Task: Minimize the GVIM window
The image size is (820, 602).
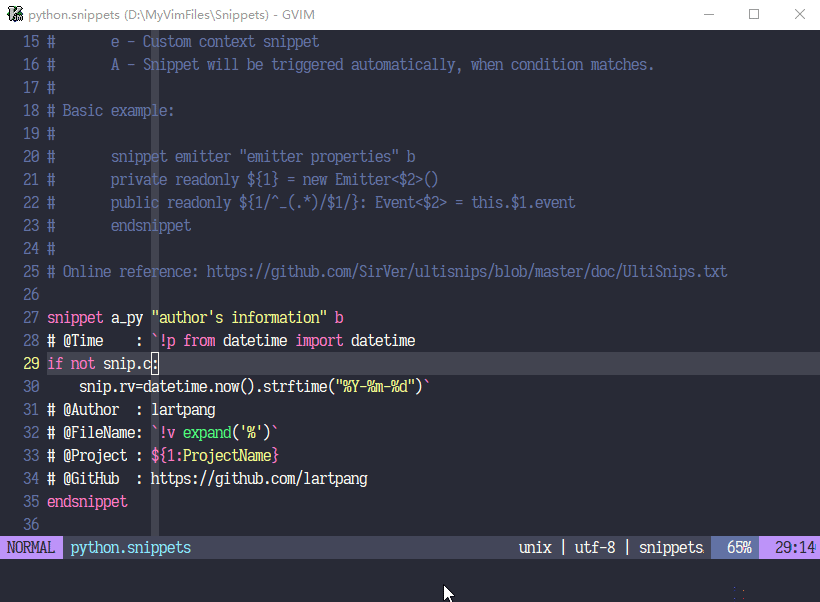Action: 709,14
